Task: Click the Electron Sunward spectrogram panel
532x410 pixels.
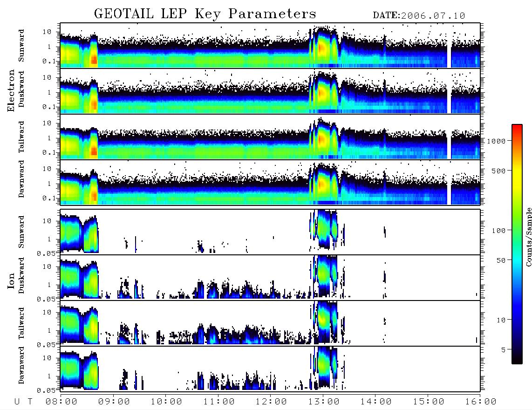Action: tap(270, 46)
